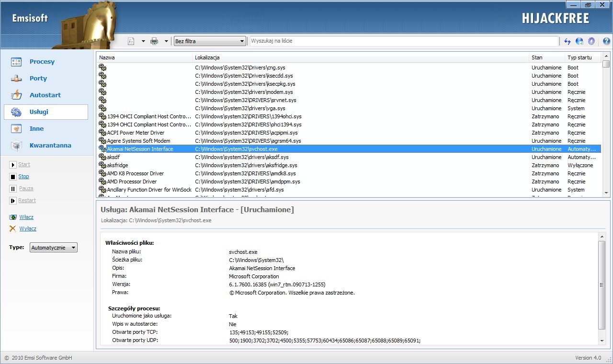
Task: Select the row with Drivers\ksecpkg.sys
Action: coord(349,84)
